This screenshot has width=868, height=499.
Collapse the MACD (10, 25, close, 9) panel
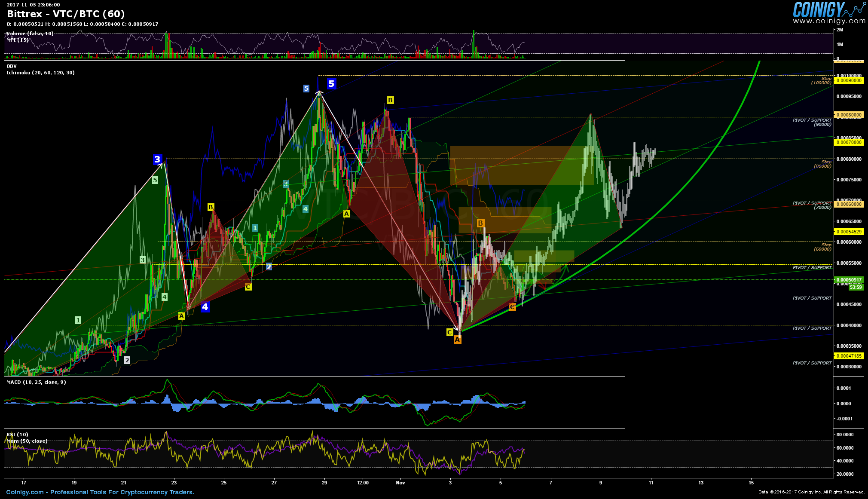tap(35, 381)
